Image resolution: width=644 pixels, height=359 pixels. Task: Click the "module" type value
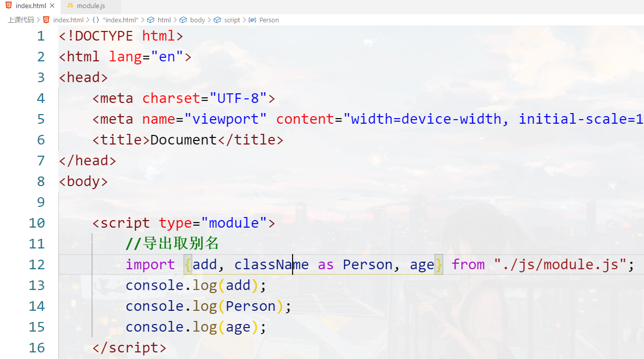point(234,223)
